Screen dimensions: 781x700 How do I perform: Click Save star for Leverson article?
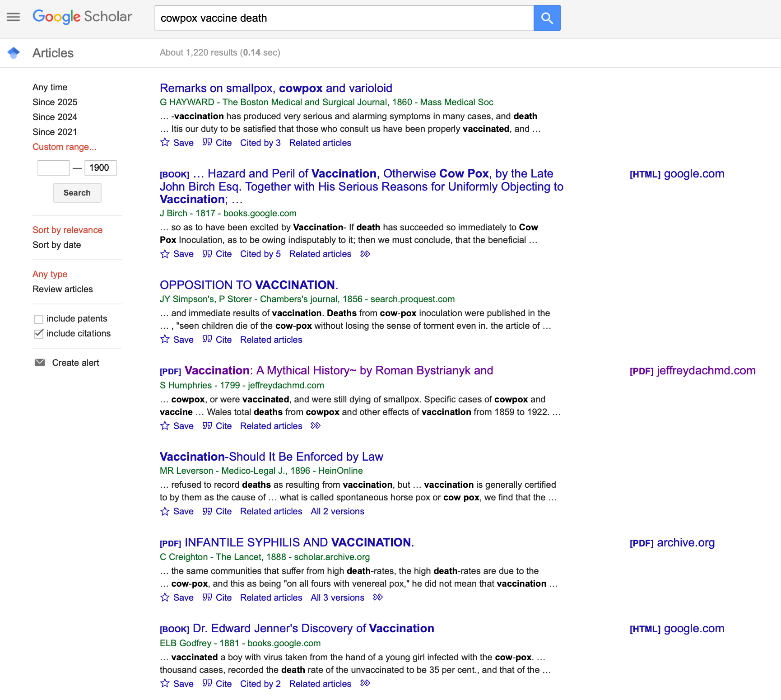point(165,511)
